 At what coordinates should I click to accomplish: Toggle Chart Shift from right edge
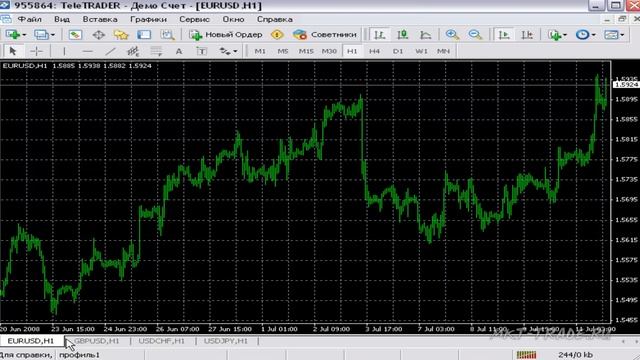point(527,35)
